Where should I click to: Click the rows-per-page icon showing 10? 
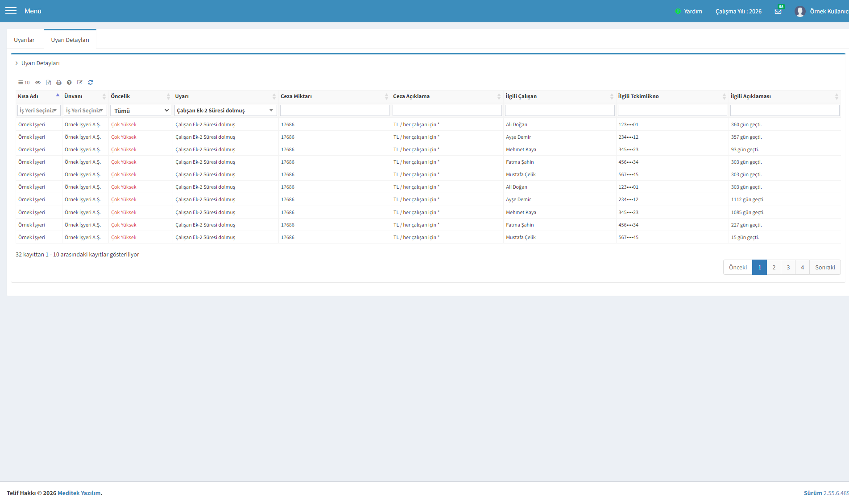(x=24, y=83)
